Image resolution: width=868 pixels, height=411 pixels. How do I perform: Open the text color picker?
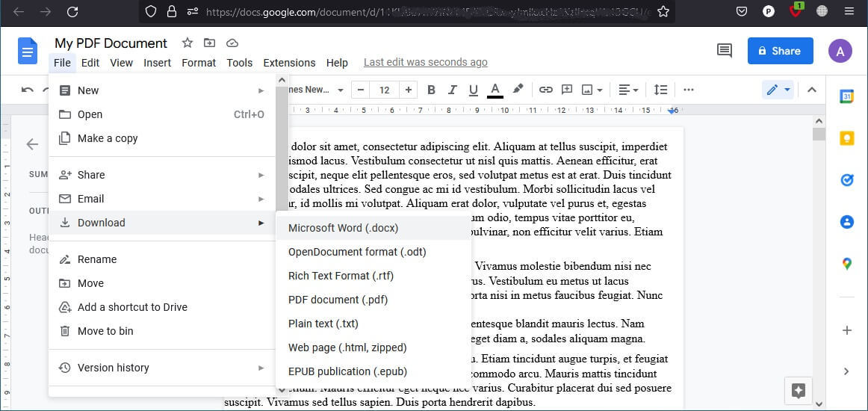[x=495, y=90]
